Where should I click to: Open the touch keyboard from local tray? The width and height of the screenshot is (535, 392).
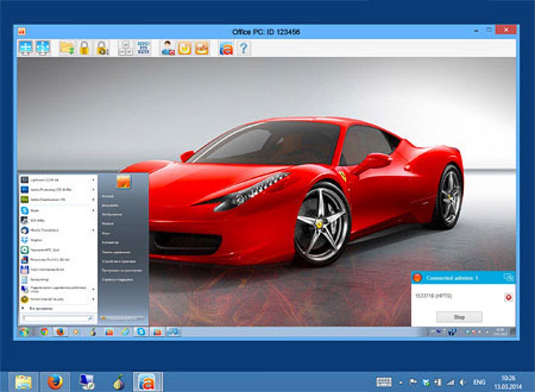[384, 382]
